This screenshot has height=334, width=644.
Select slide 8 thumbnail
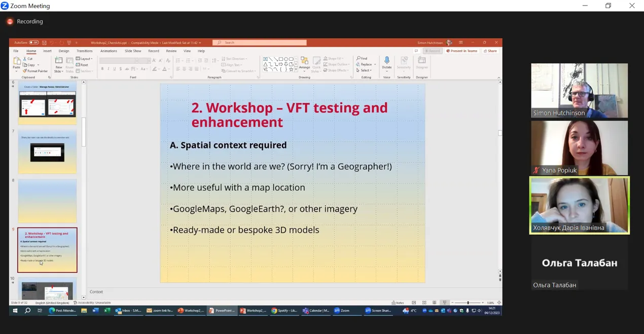coord(47,201)
